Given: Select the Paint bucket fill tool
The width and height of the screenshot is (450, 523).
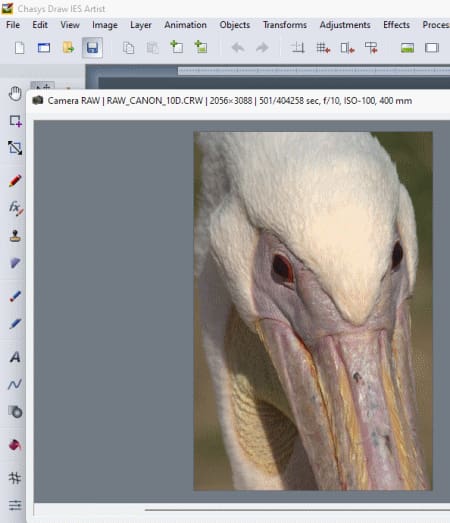Looking at the screenshot, I should pyautogui.click(x=15, y=445).
